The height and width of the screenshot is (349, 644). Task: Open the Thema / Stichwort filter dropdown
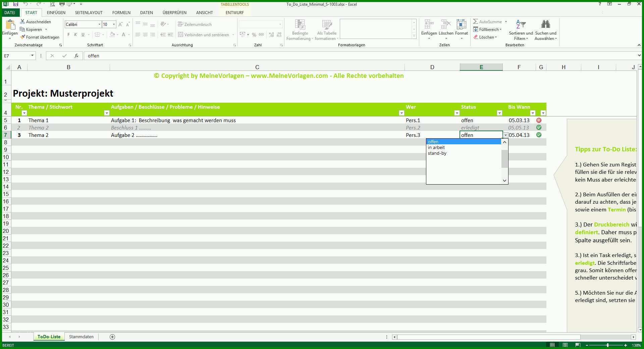click(x=107, y=113)
